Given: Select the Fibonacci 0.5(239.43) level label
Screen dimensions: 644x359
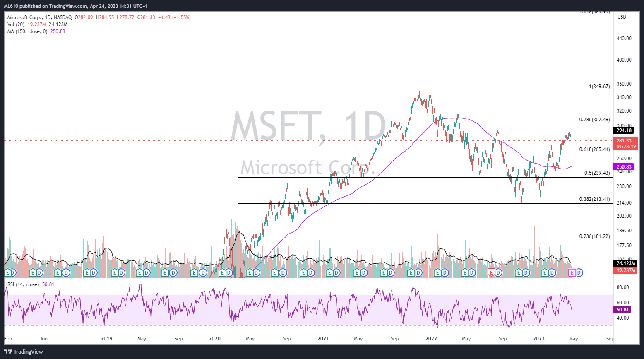Looking at the screenshot, I should pos(597,173).
